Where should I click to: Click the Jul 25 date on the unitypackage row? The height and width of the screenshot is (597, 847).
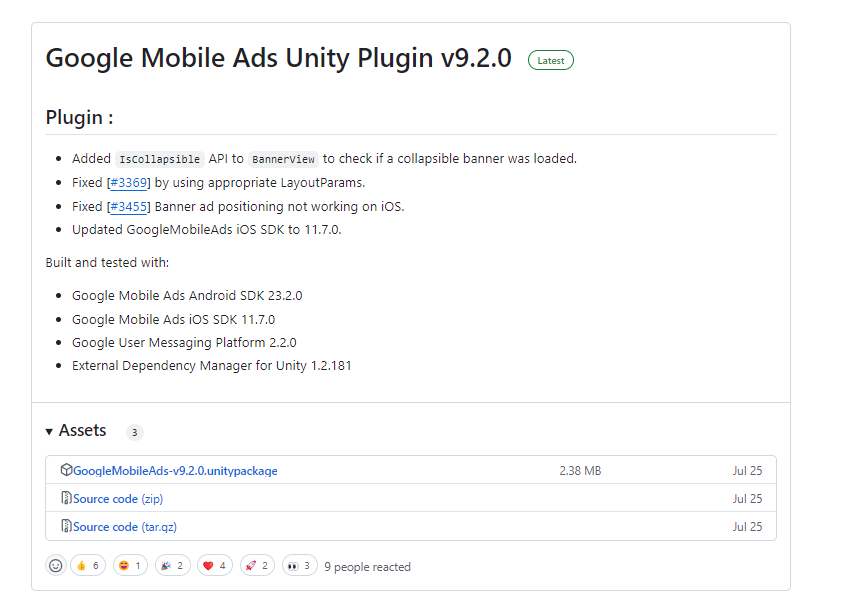coord(747,471)
